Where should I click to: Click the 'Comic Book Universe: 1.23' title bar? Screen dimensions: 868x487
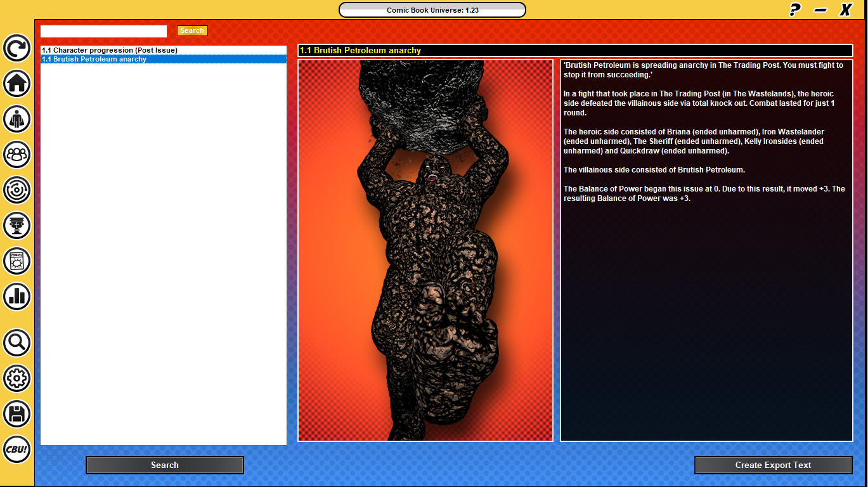click(x=432, y=10)
